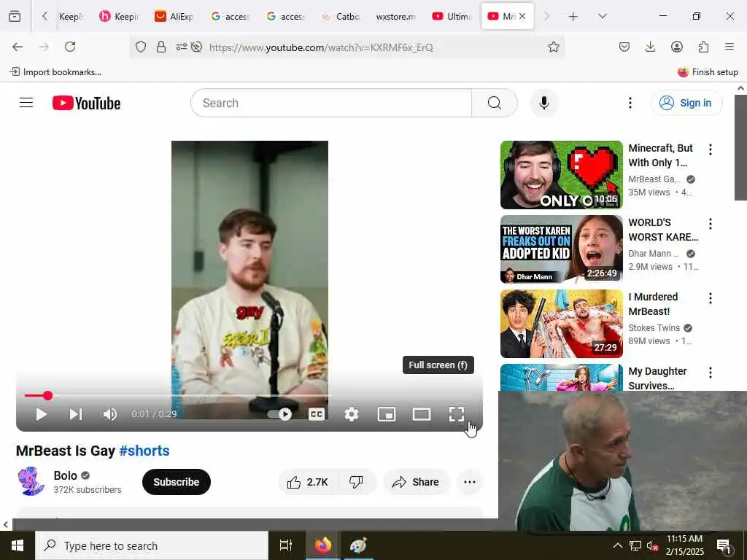Screen dimensions: 747x560
Task: Open the Bolo channel avatar
Action: pyautogui.click(x=31, y=481)
